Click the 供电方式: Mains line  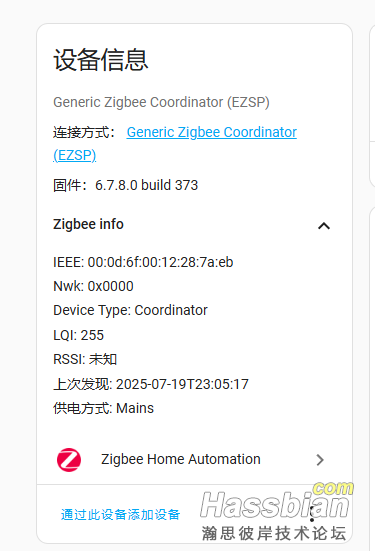coord(103,408)
